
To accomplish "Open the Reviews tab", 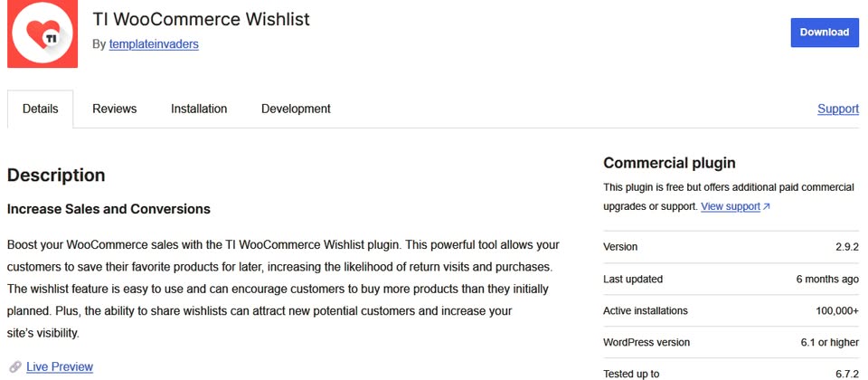I will [x=115, y=109].
